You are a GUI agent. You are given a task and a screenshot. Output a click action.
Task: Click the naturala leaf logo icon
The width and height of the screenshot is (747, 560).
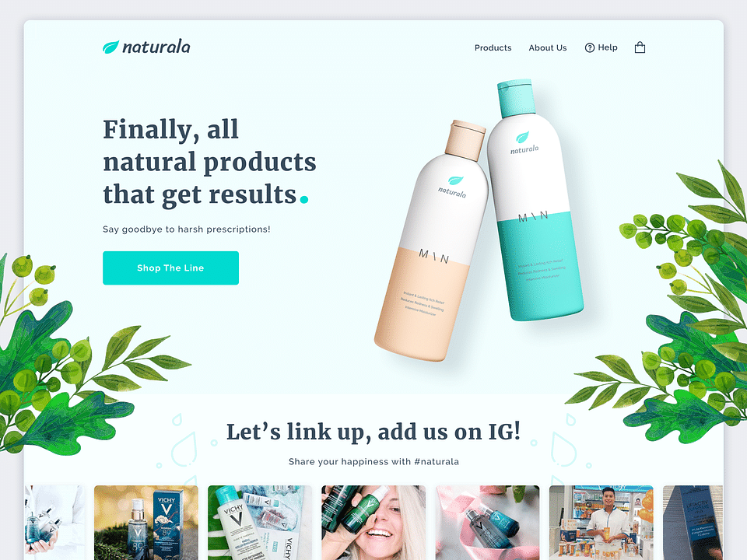[x=110, y=47]
